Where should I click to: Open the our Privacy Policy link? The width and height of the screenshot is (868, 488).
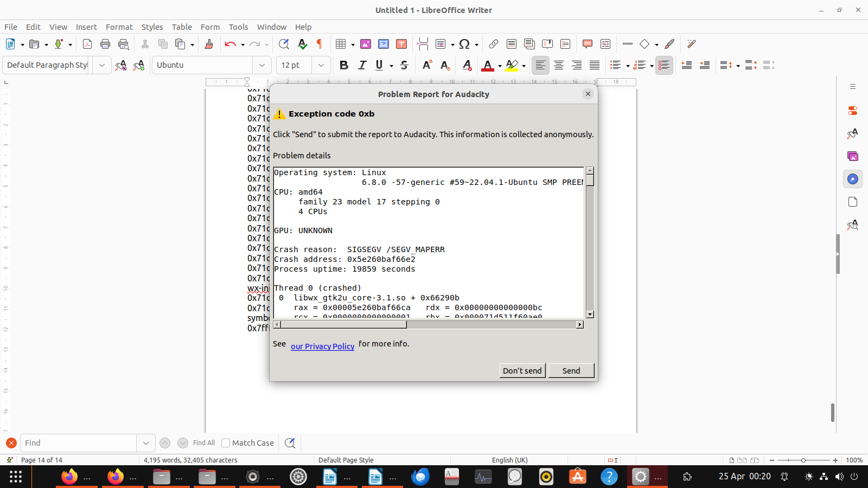click(x=322, y=346)
